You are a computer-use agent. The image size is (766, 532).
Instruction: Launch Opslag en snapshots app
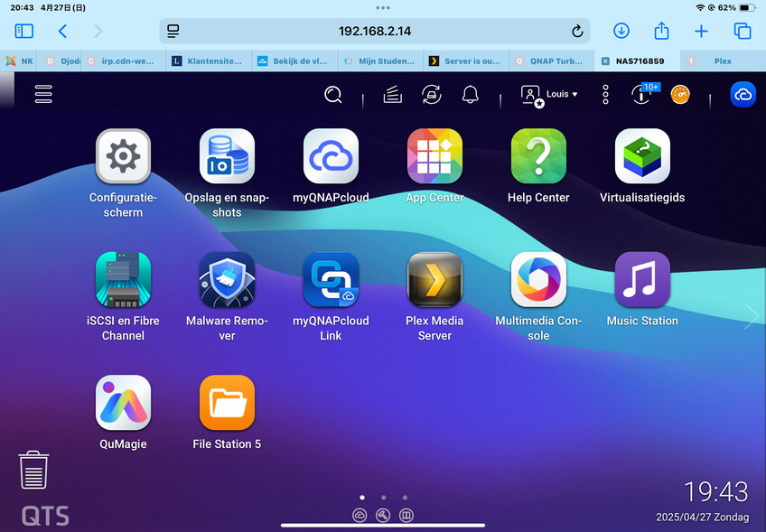(227, 156)
